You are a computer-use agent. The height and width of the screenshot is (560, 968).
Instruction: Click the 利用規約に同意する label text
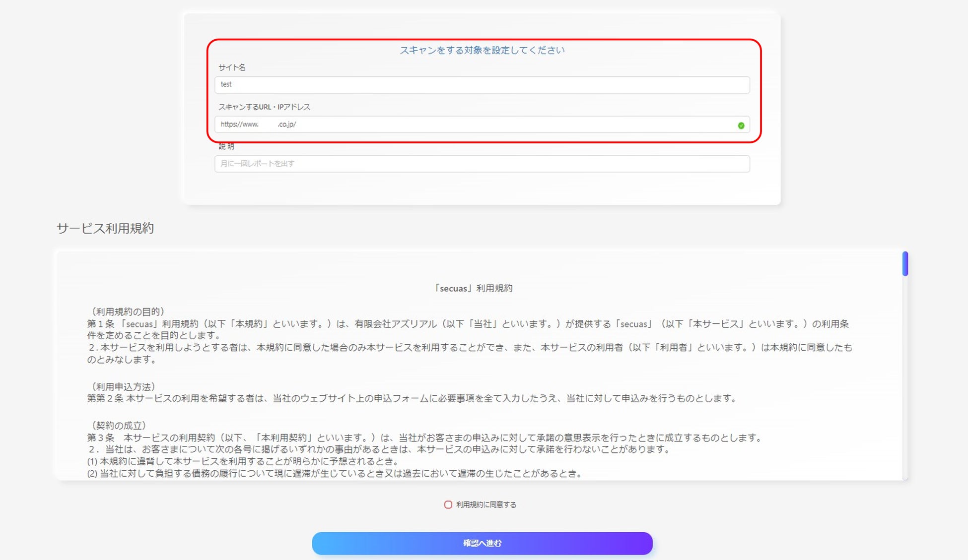[486, 504]
